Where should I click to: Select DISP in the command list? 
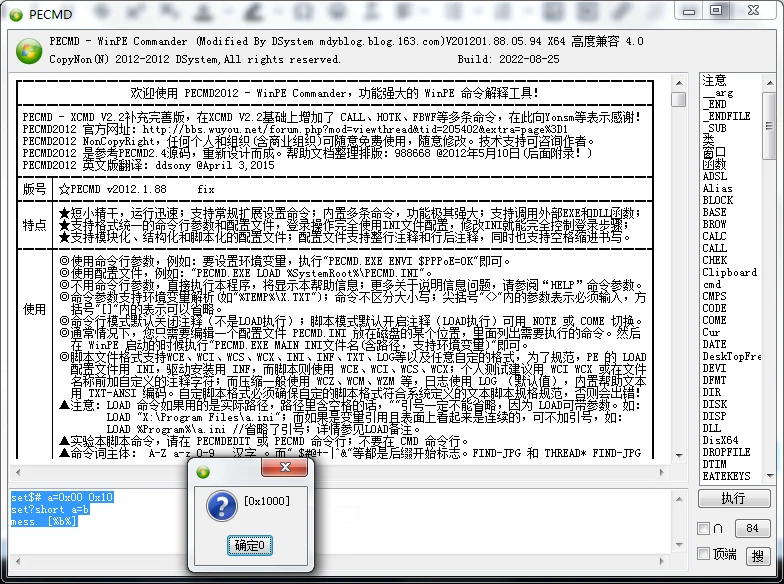[x=714, y=416]
